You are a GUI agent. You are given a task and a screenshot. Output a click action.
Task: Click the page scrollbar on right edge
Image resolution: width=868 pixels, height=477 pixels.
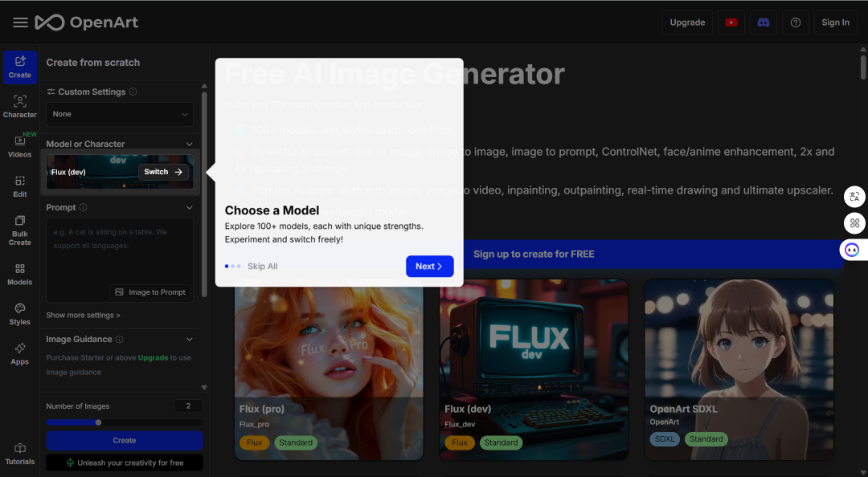click(x=863, y=67)
